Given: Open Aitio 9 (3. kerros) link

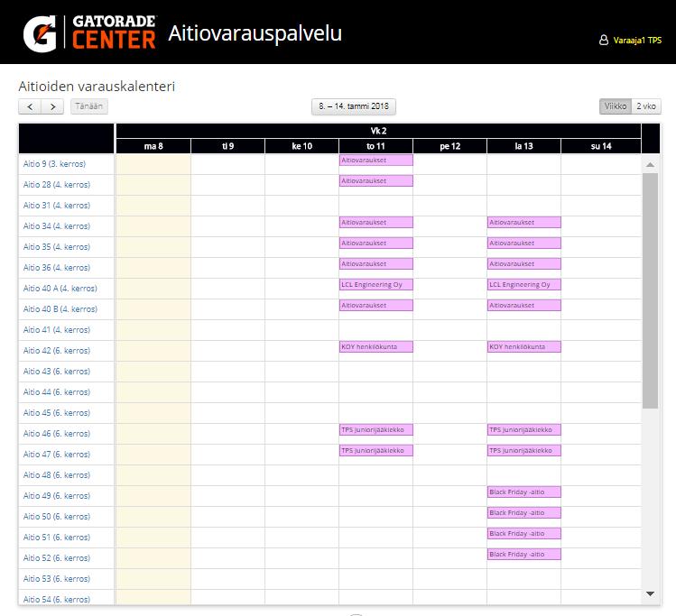Looking at the screenshot, I should 54,163.
